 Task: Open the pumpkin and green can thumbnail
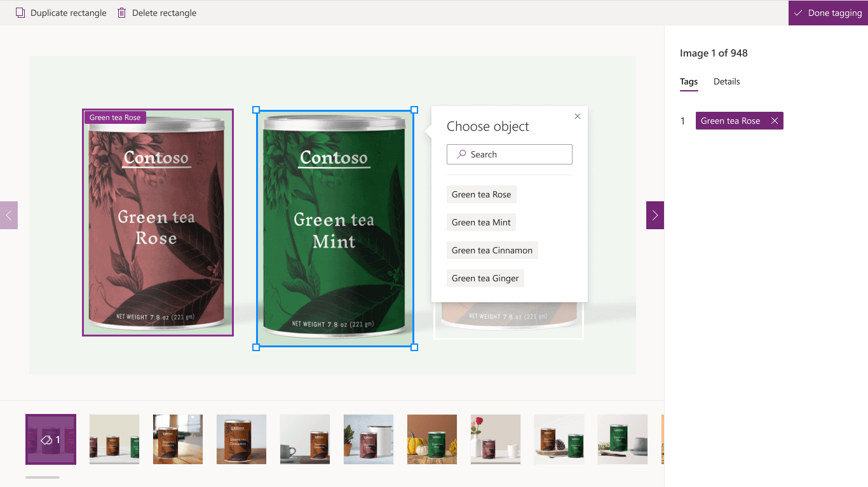432,439
